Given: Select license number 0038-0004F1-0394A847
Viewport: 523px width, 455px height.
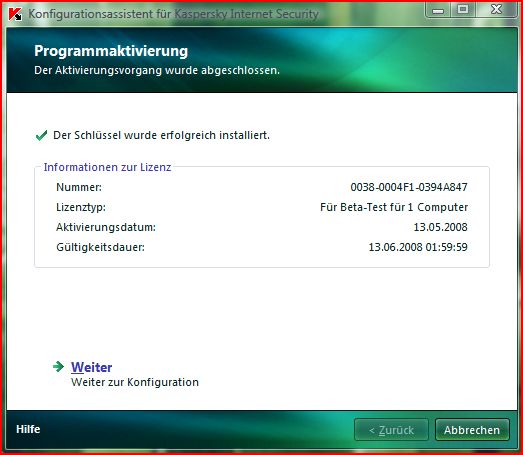Looking at the screenshot, I should [409, 187].
